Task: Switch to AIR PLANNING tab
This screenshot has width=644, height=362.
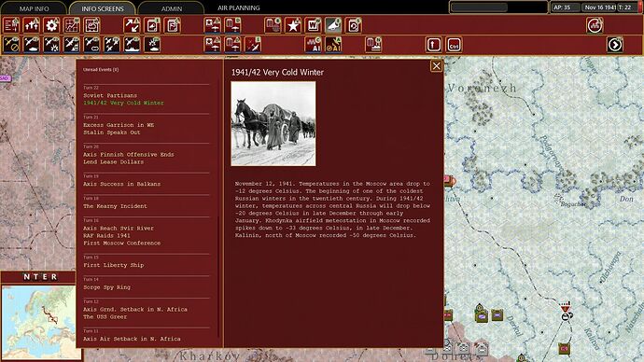Action: [239, 7]
